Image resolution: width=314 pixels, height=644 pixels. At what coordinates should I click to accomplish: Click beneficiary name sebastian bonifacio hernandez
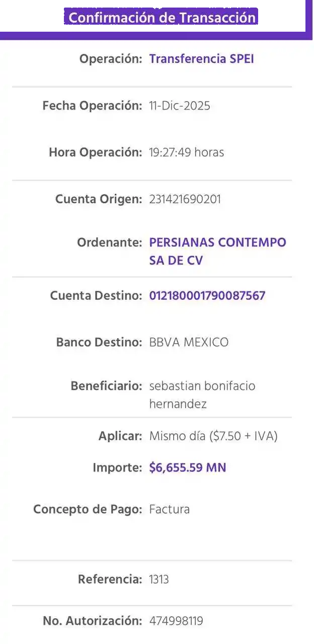(202, 394)
